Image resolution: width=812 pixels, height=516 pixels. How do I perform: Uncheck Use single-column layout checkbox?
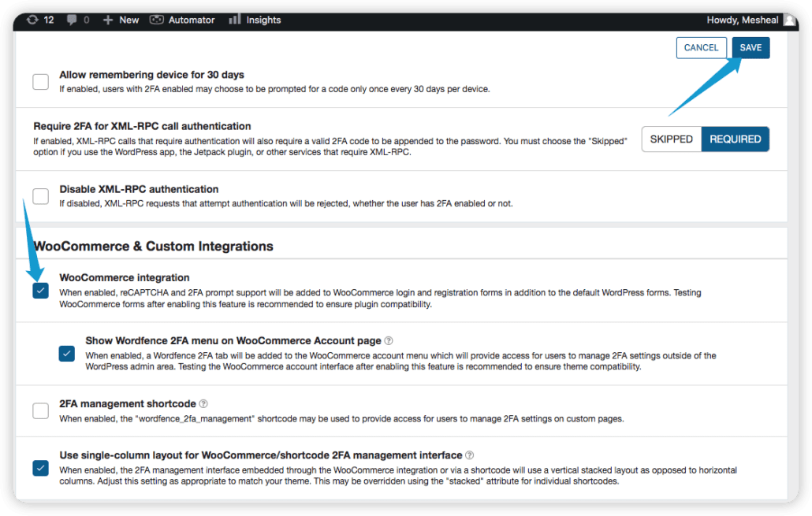[x=40, y=468]
